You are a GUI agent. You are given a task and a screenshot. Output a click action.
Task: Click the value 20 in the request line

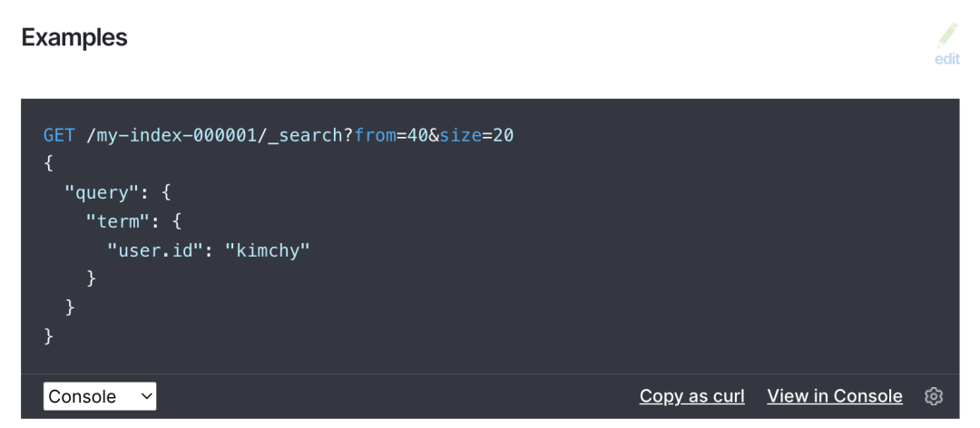(x=503, y=135)
